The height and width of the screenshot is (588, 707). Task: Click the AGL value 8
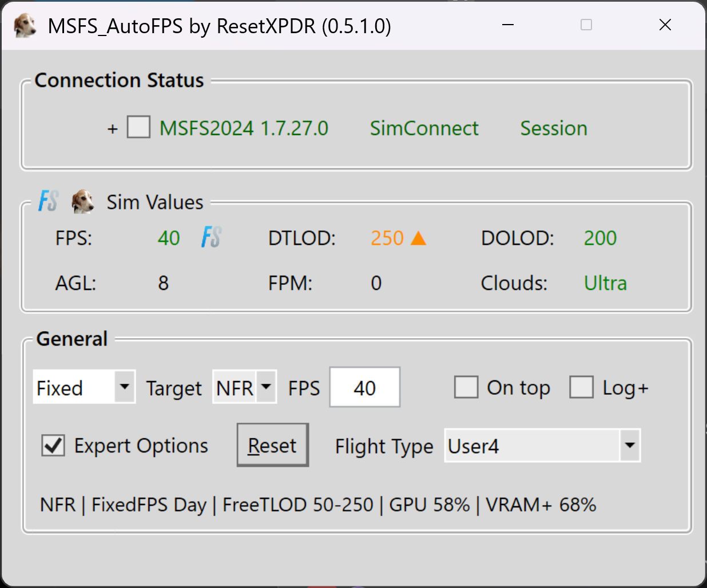click(x=164, y=283)
